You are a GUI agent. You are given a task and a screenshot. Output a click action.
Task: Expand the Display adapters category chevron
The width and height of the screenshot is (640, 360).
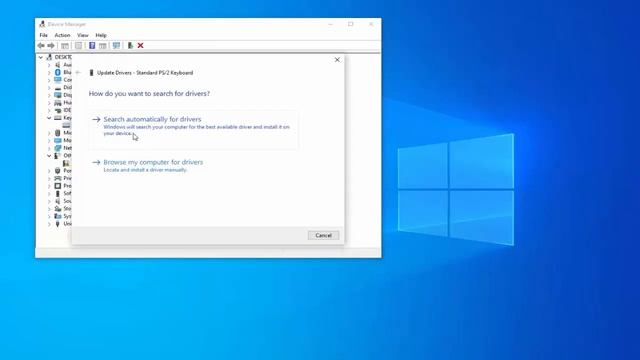(49, 95)
